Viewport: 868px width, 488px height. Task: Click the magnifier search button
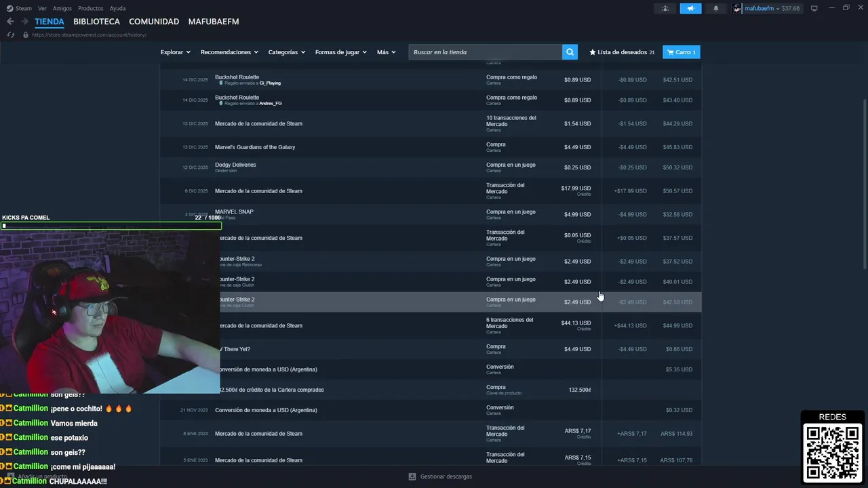[x=570, y=52]
